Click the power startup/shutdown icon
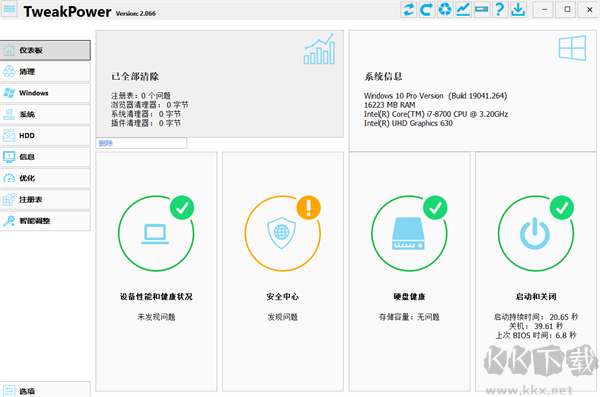The height and width of the screenshot is (397, 600). (x=535, y=234)
